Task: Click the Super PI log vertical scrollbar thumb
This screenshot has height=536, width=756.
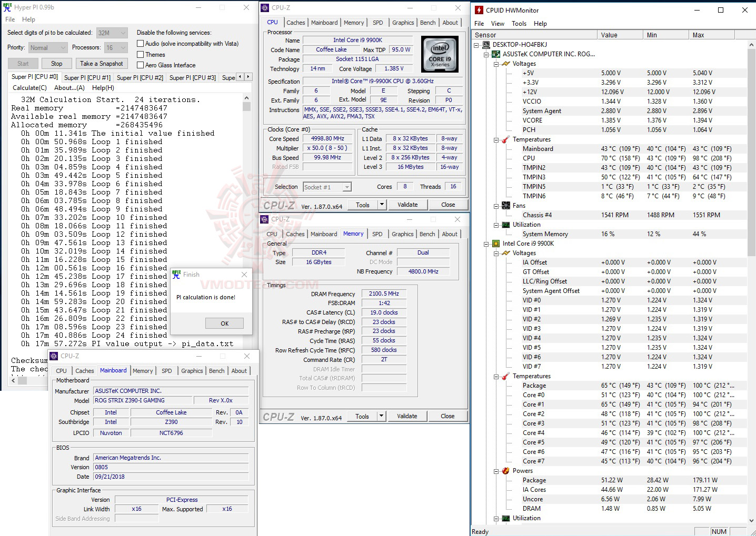Action: [246, 107]
